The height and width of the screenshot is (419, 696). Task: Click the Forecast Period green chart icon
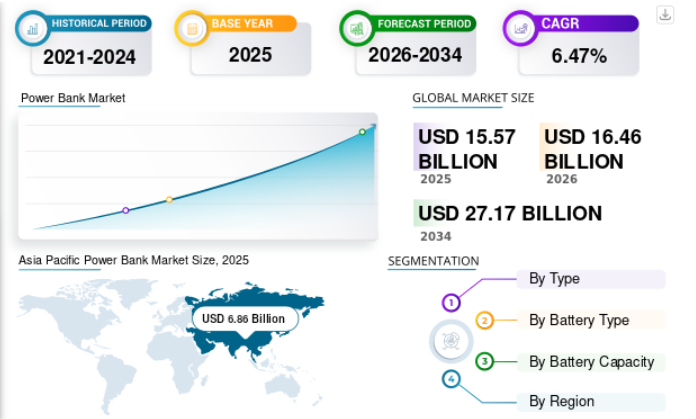(x=357, y=29)
